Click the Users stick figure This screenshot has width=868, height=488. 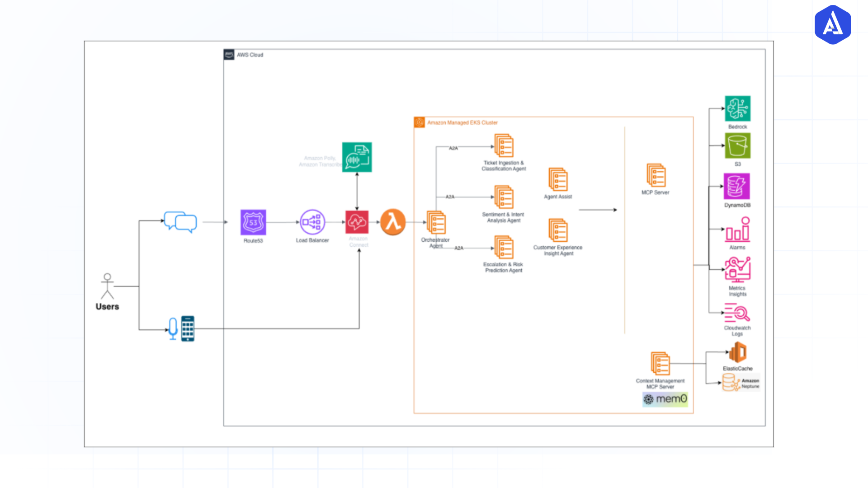(x=107, y=286)
